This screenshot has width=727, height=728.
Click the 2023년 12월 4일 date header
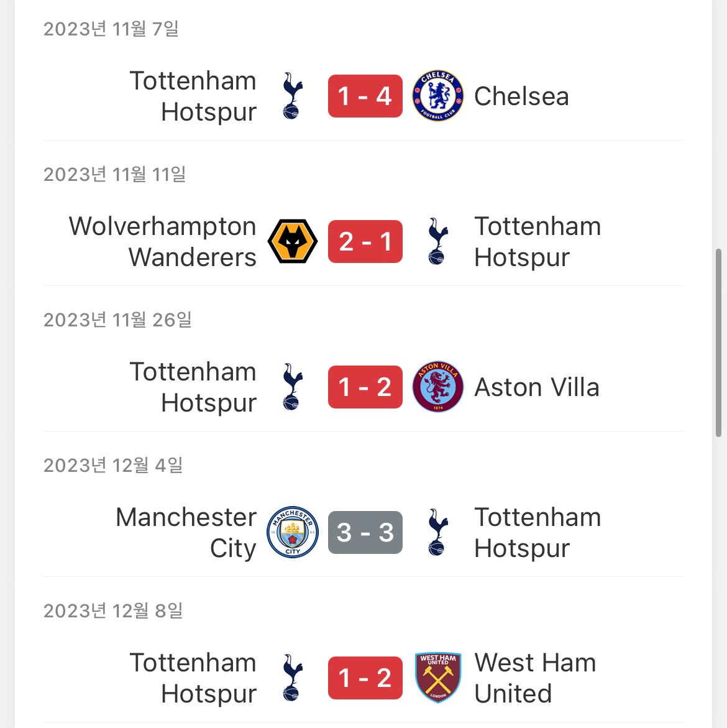[x=113, y=465]
